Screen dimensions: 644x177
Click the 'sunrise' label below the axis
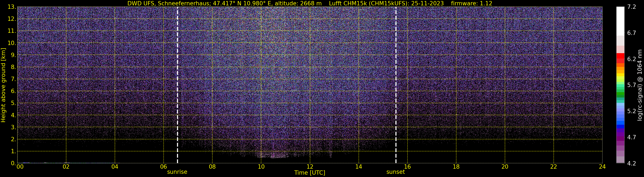point(177,172)
